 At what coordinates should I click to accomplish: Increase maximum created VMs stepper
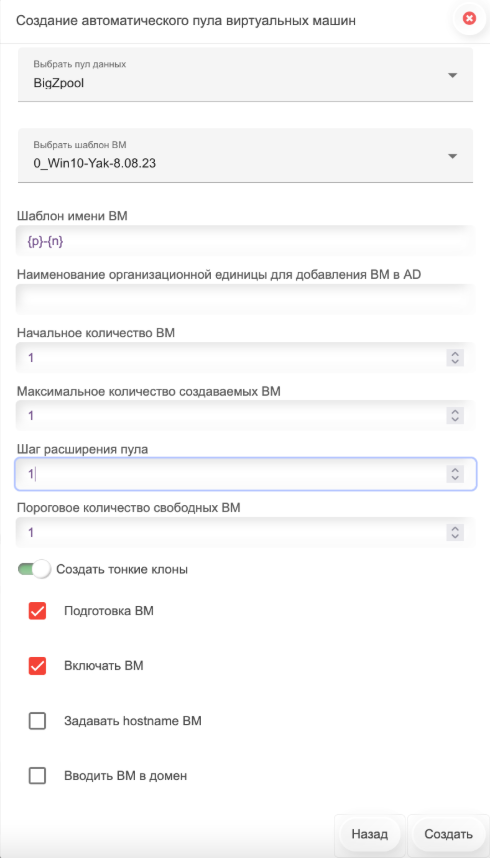point(455,411)
